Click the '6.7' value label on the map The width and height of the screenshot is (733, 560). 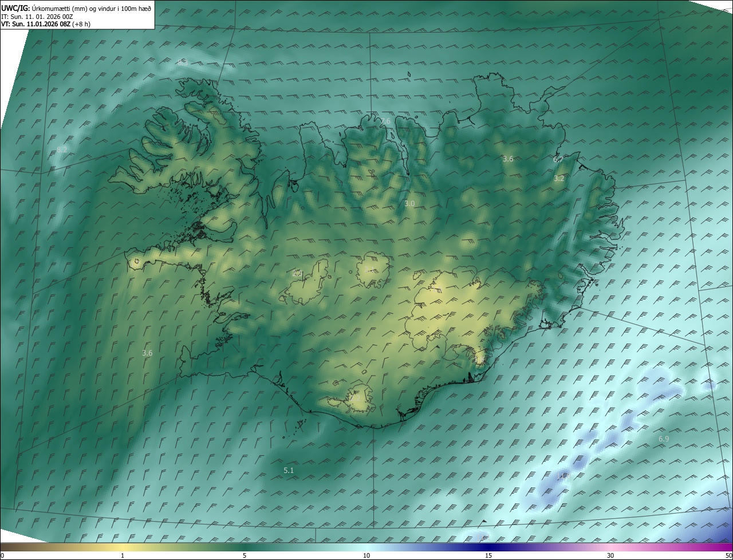point(558,160)
